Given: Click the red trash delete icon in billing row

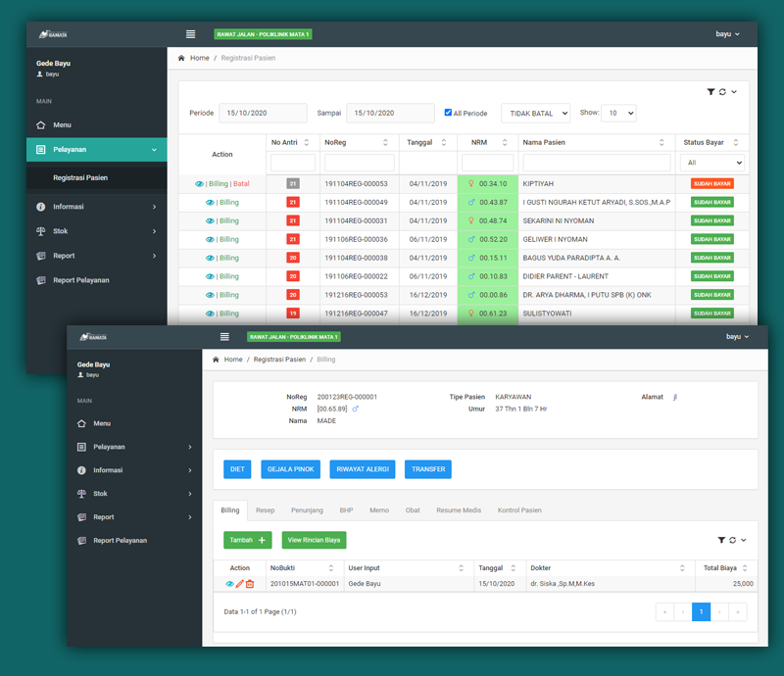Looking at the screenshot, I should click(250, 584).
